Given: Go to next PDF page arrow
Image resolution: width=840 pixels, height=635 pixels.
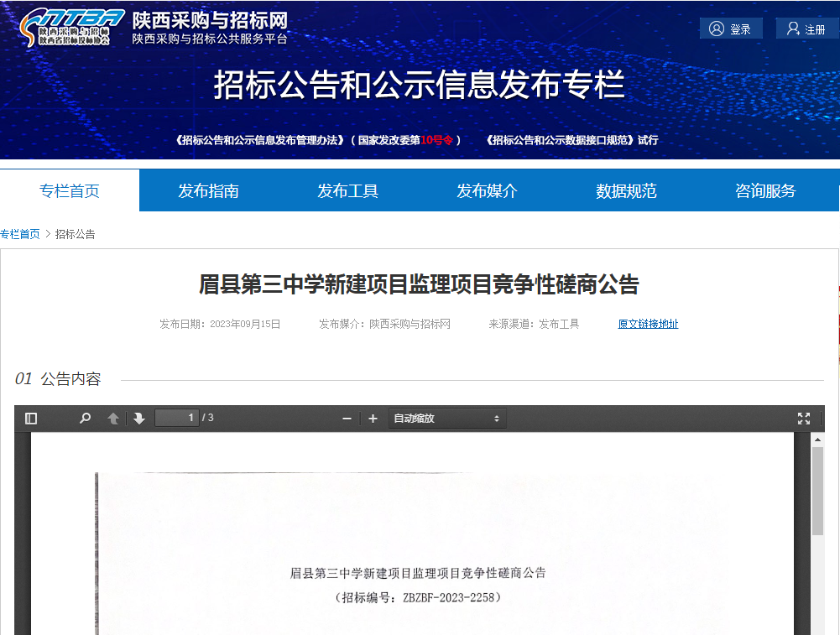Looking at the screenshot, I should (x=139, y=418).
